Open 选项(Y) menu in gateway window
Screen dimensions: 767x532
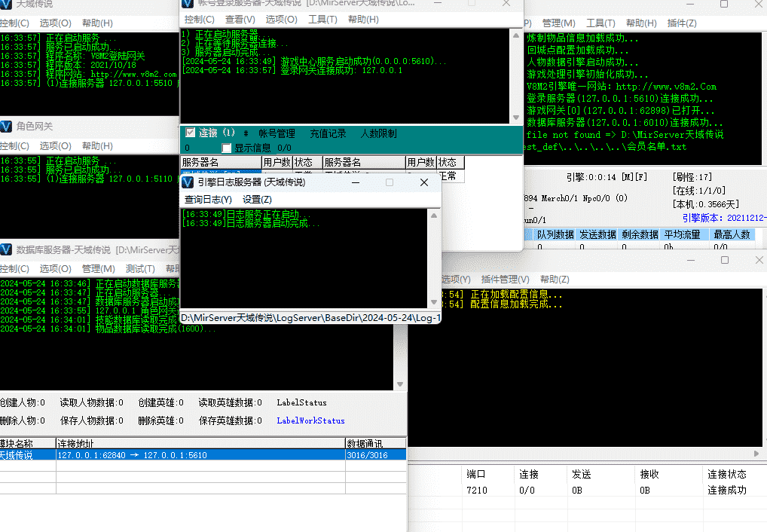coord(455,279)
